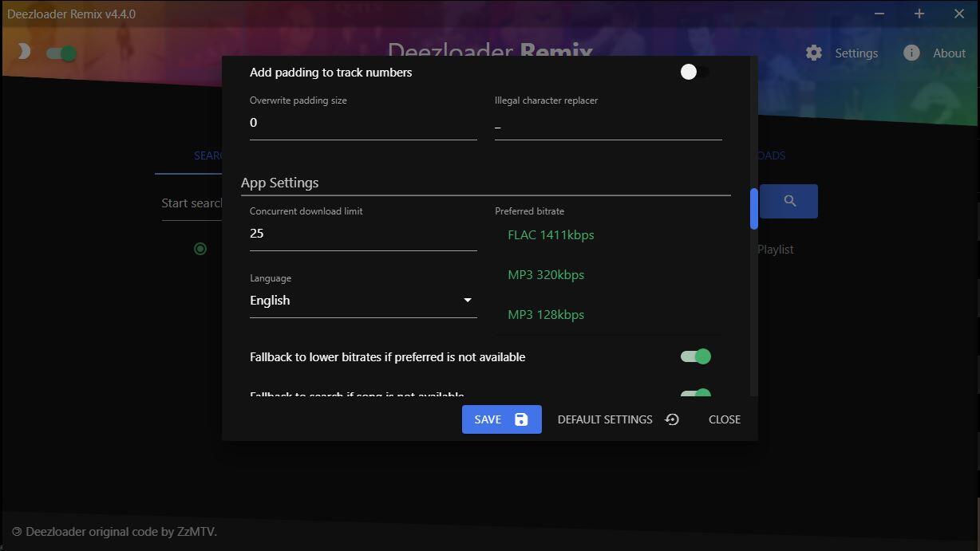Save the current settings
The height and width of the screenshot is (551, 980).
488,419
